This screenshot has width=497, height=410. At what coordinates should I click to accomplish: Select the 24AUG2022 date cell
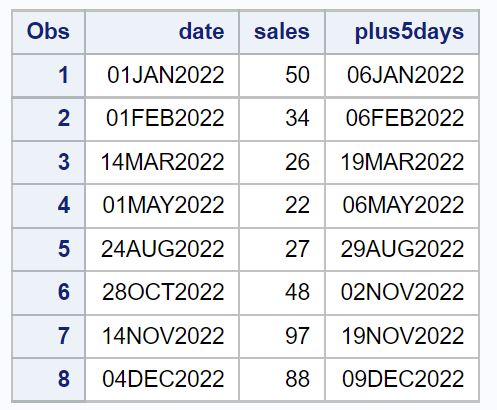pyautogui.click(x=162, y=249)
